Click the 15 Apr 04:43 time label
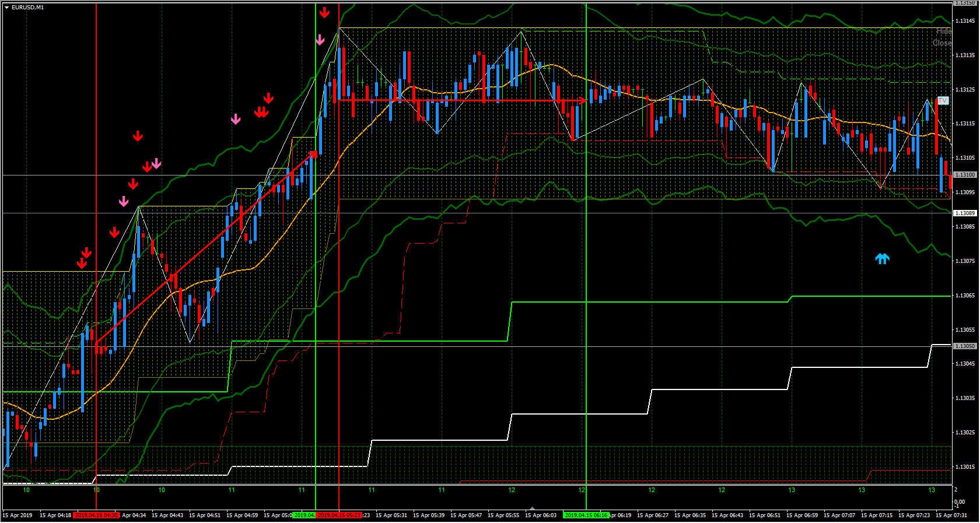The height and width of the screenshot is (523, 980). coord(167,515)
